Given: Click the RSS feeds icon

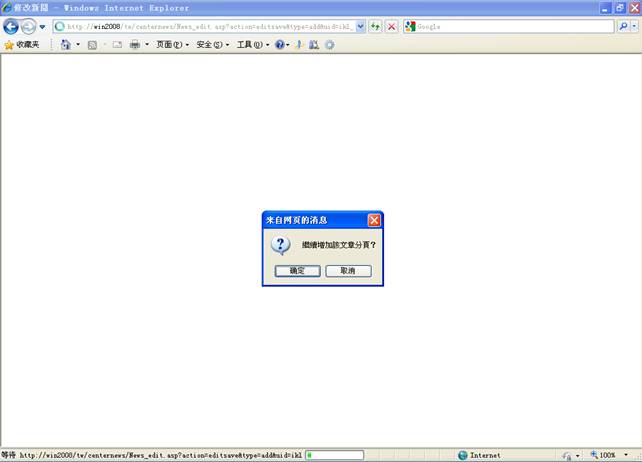Looking at the screenshot, I should [93, 45].
